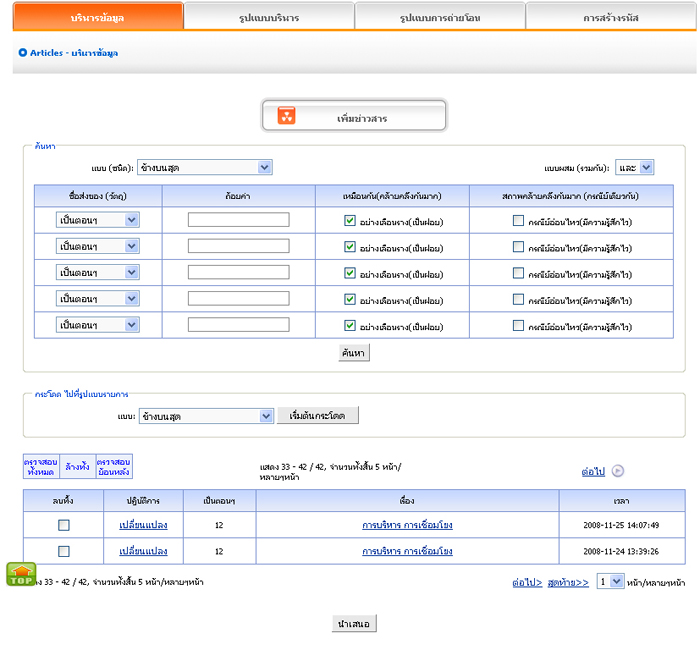Image resolution: width=700 pixels, height=650 pixels.
Task: Click the ตรวจสอบย้อนหลัง invert-selection button
Action: [114, 467]
